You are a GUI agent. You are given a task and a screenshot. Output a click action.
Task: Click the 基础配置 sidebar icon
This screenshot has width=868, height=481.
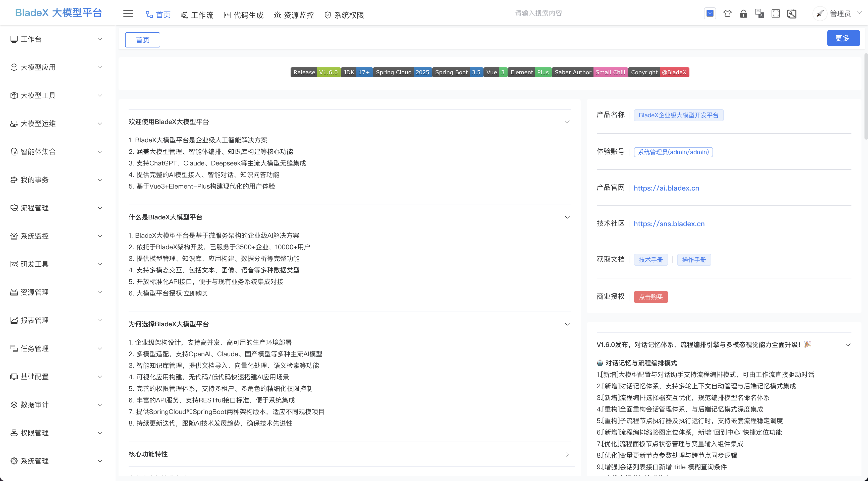pos(14,377)
